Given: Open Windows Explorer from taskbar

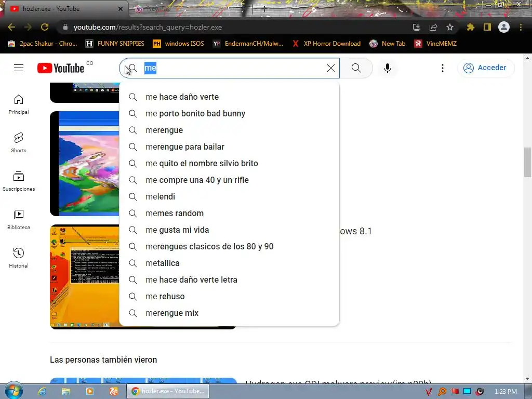Looking at the screenshot, I should (x=66, y=391).
